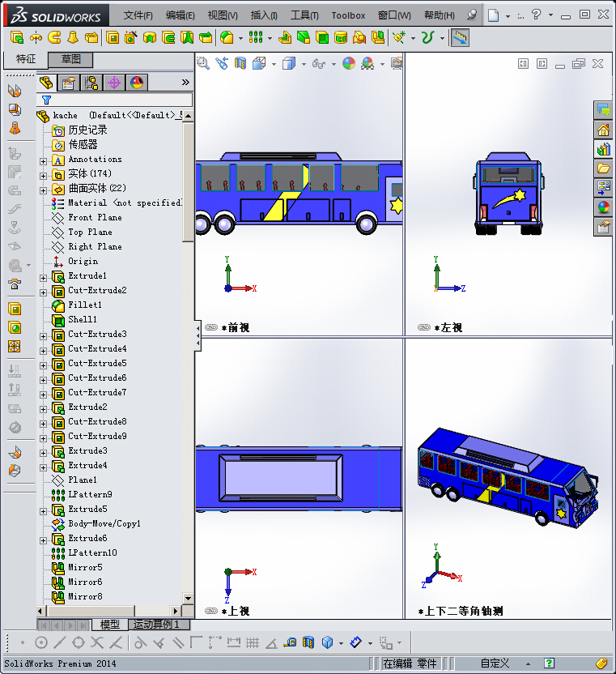Open the 文件(F) menu

pyautogui.click(x=138, y=15)
